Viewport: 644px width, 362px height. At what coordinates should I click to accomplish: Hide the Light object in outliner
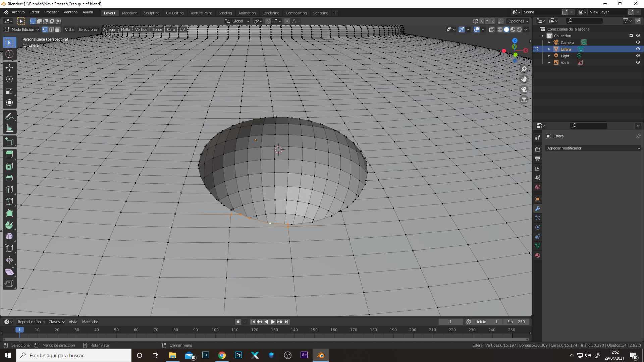pos(638,56)
